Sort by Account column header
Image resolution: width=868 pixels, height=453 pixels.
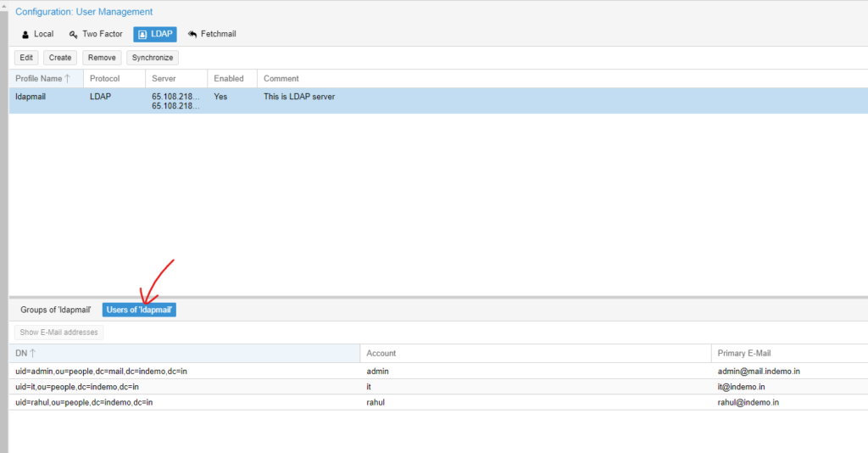[x=536, y=353]
